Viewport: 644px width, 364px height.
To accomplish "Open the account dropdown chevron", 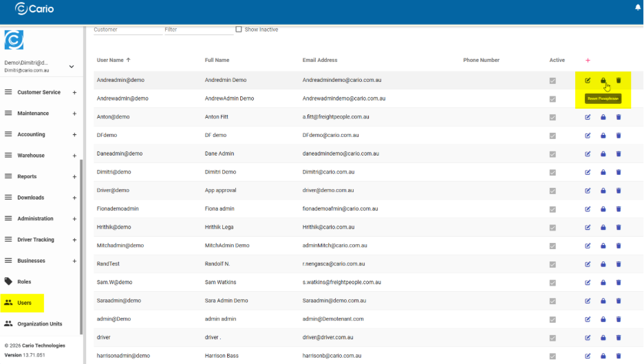I will [x=72, y=67].
